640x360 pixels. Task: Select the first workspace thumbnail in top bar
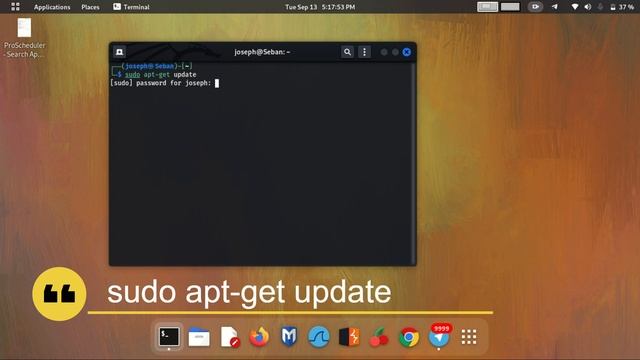click(487, 7)
